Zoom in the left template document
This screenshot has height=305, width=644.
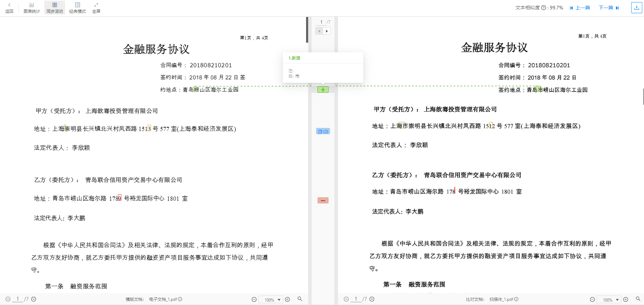[x=287, y=299]
